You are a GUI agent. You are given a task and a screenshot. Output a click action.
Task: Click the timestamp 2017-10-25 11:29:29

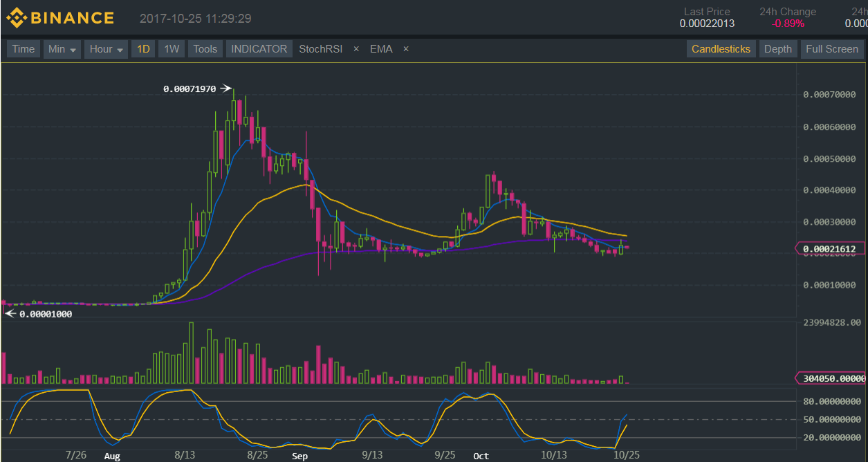pos(195,19)
